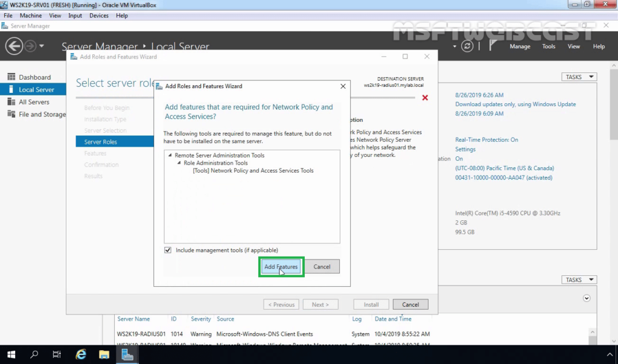The width and height of the screenshot is (618, 364).
Task: Maximize the Add Roles and Features Wizard window
Action: pyautogui.click(x=405, y=56)
